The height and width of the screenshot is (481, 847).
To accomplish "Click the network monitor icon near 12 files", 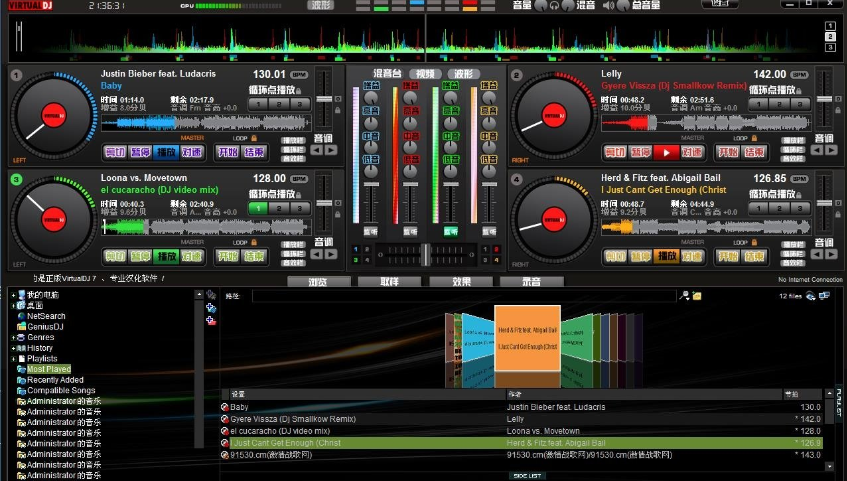I will [x=824, y=296].
